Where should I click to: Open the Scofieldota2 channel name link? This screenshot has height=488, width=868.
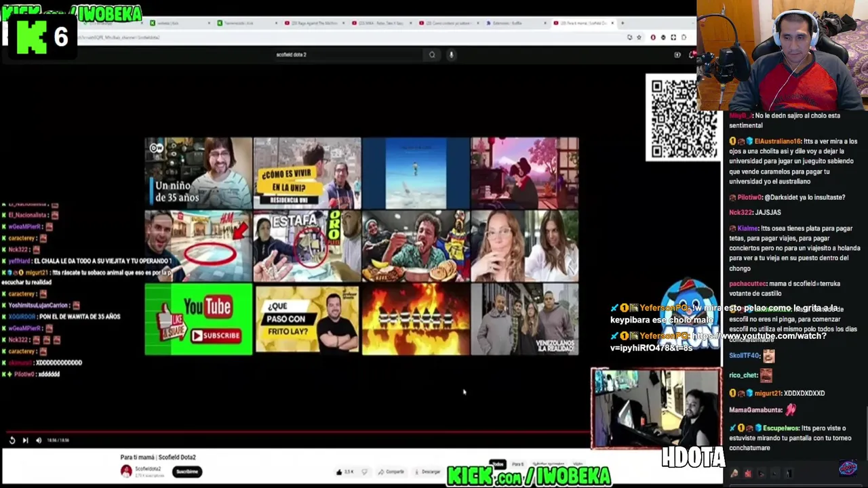click(148, 468)
